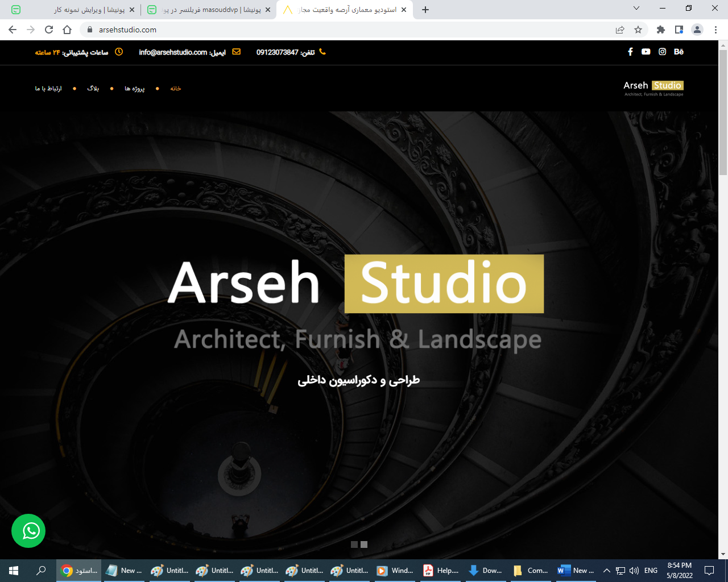
Task: Open the Windows Start menu
Action: (x=14, y=571)
